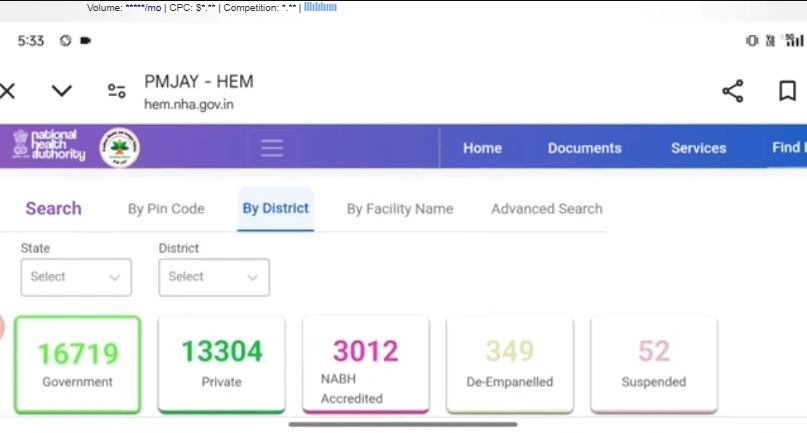Screen dimensions: 807x433
Task: Bookmark this page icon
Action: (x=787, y=91)
